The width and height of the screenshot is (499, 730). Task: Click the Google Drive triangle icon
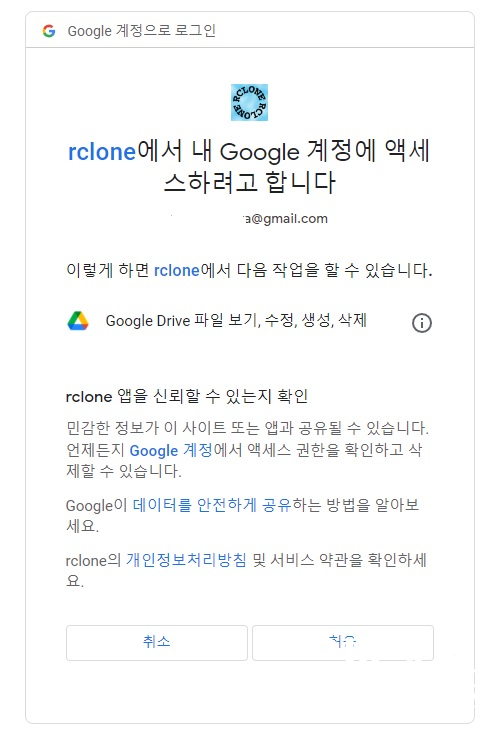click(78, 321)
